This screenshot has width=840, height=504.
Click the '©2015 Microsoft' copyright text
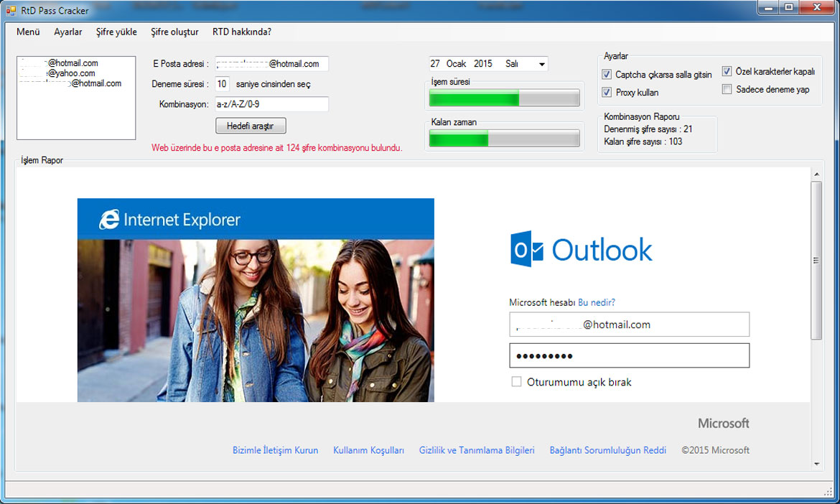click(x=715, y=450)
